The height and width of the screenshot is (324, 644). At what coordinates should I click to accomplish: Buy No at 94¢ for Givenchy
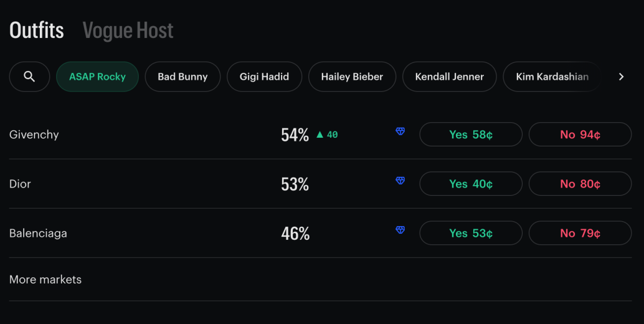[x=580, y=135]
